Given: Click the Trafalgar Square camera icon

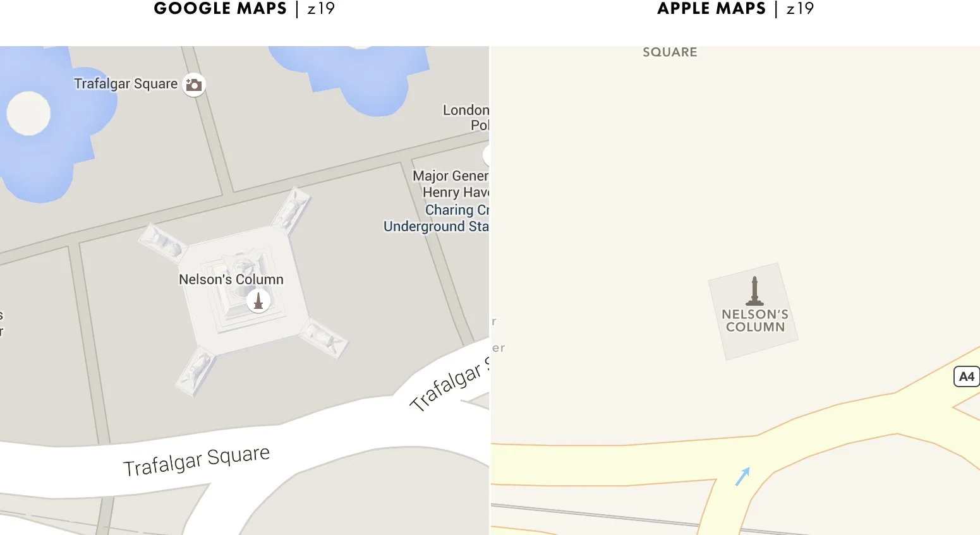Looking at the screenshot, I should (x=194, y=85).
